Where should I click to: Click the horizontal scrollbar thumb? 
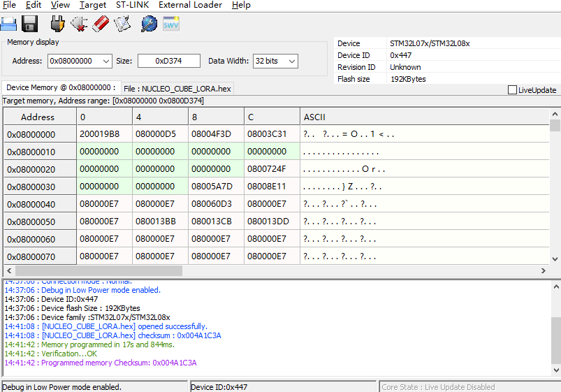tap(99, 270)
